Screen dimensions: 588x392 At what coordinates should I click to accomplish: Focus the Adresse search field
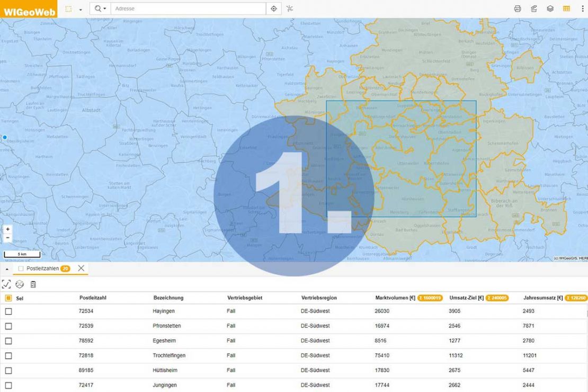[188, 8]
